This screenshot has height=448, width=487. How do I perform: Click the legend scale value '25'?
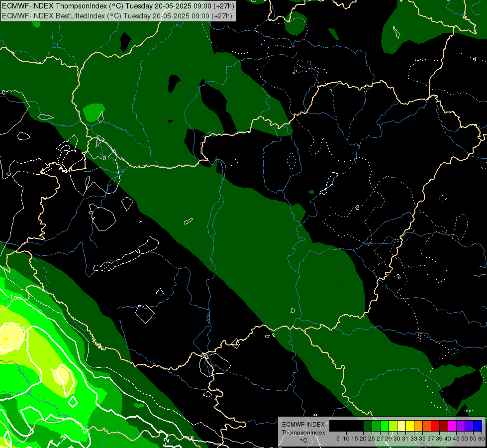(x=372, y=439)
